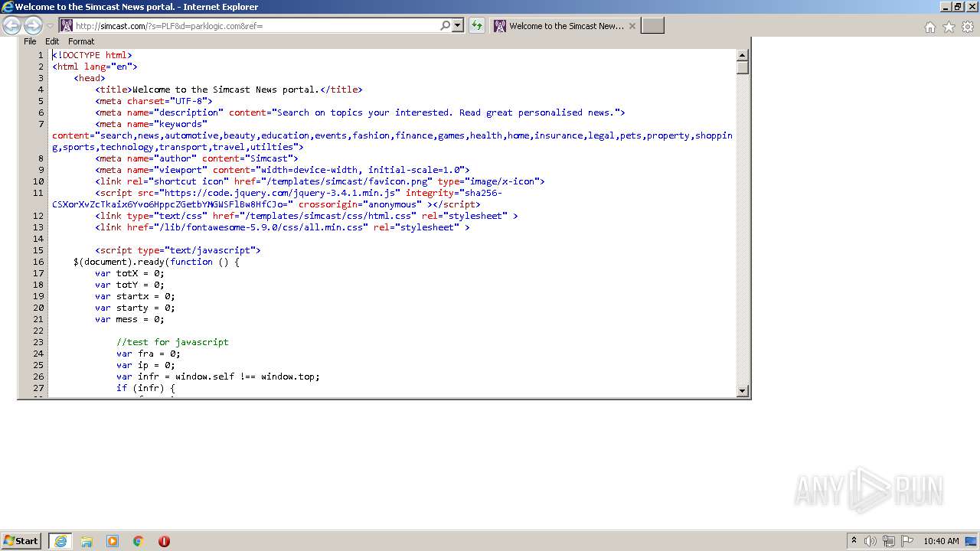Click the script type text/javascript line 15
This screenshot has height=551, width=980.
click(178, 250)
